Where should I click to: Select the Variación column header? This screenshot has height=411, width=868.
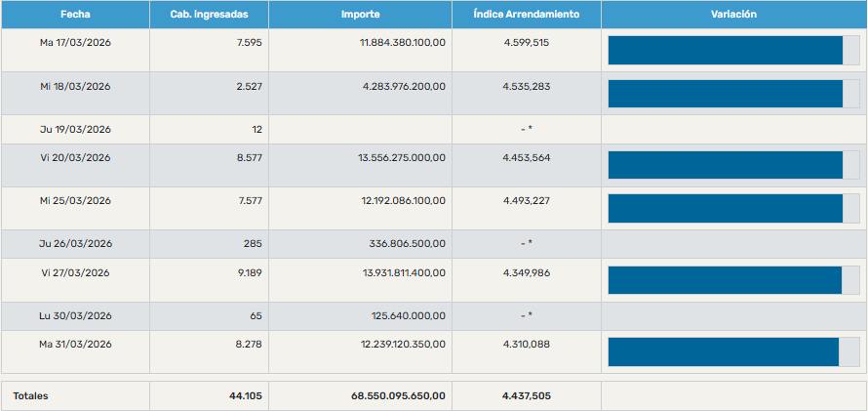tap(733, 15)
